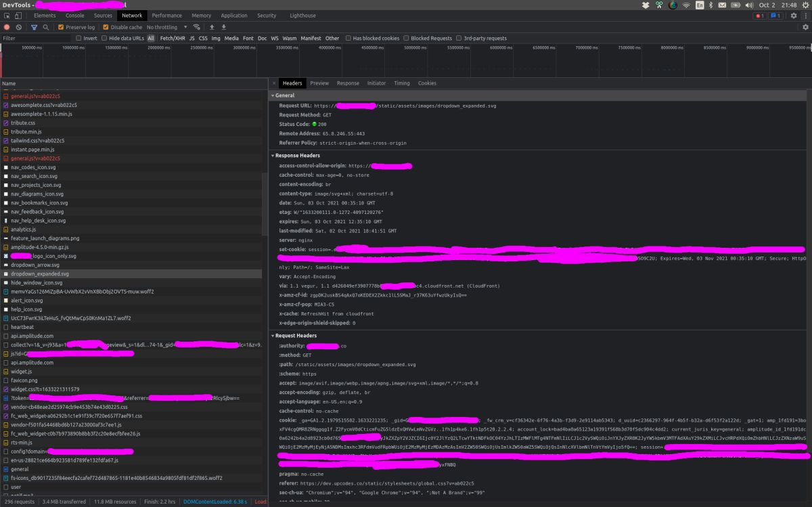
Task: Close the request details pane
Action: coord(273,83)
